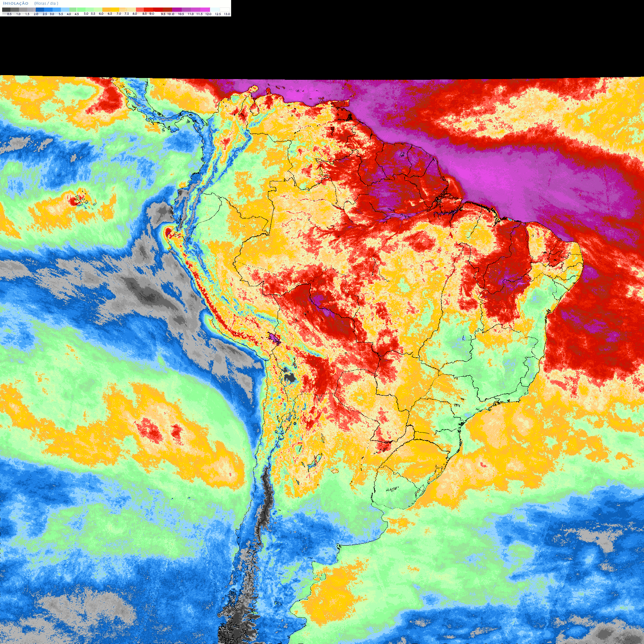Select the white legend swatch above 13.0
This screenshot has height=644, width=644.
[x=225, y=10]
